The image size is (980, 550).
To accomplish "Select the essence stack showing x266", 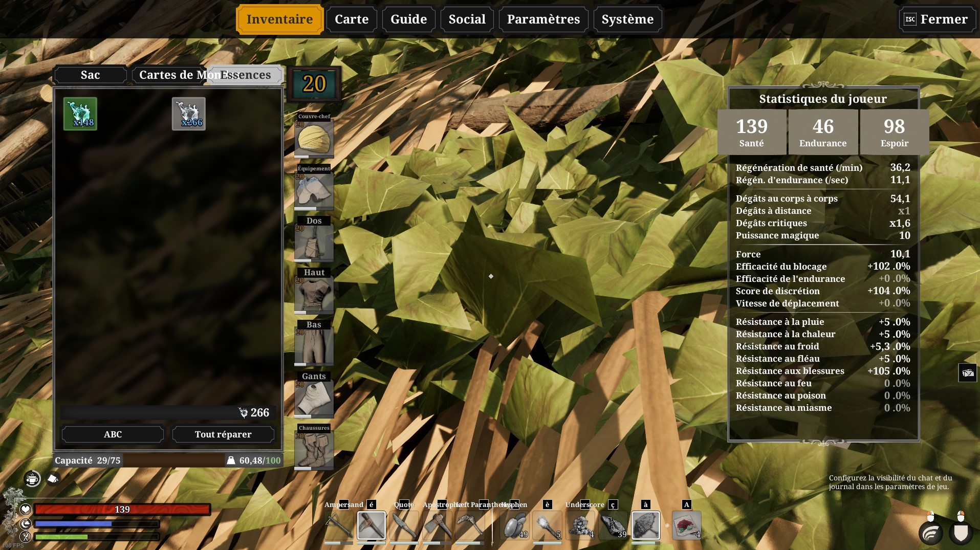I will click(189, 114).
